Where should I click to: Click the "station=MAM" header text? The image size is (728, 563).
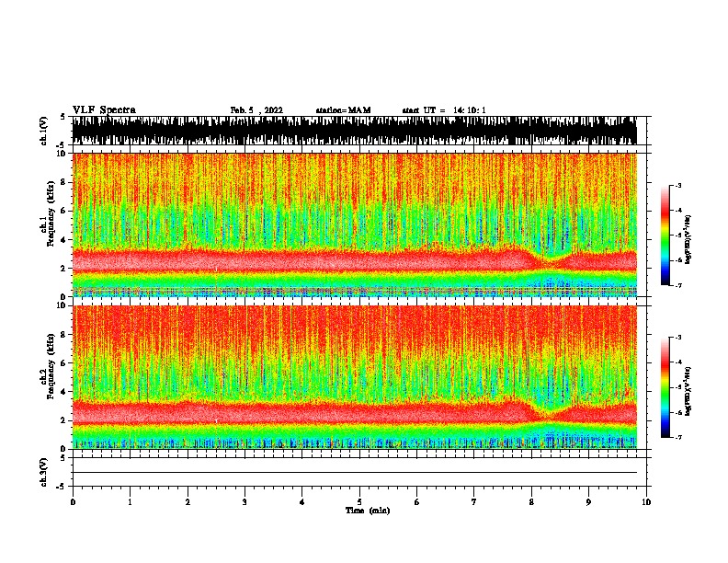tap(343, 110)
